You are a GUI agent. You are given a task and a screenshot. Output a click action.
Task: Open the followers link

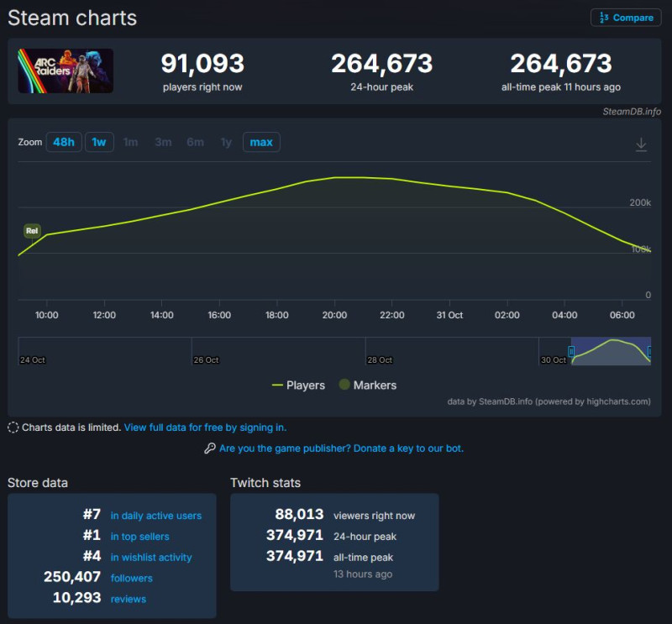coord(132,578)
